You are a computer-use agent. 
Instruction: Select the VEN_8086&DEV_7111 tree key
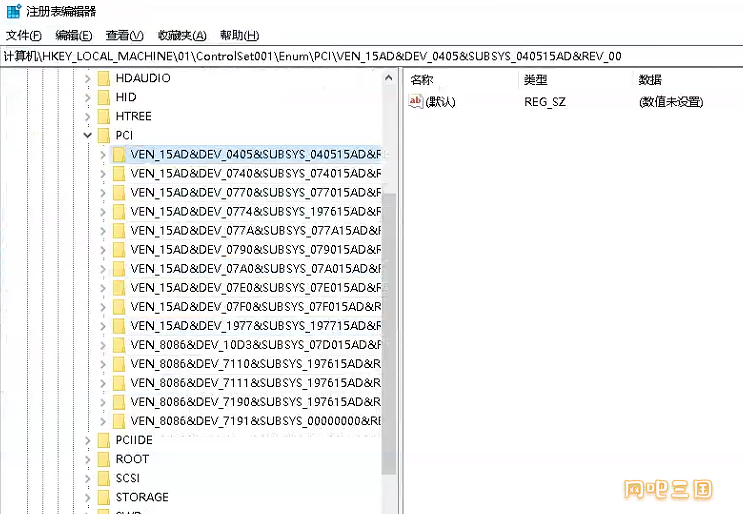point(256,383)
